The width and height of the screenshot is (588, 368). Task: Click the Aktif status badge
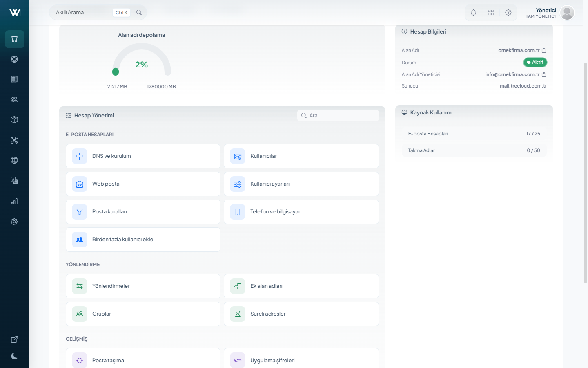coord(535,63)
